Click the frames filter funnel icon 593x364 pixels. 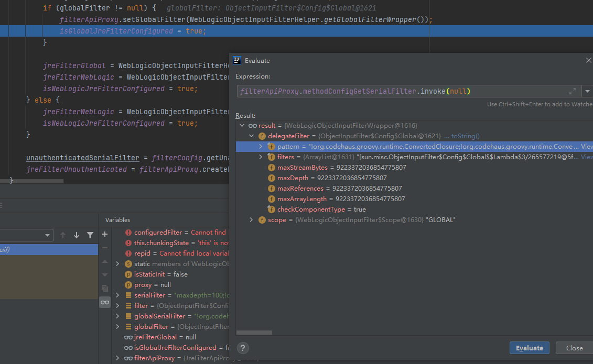tap(90, 235)
